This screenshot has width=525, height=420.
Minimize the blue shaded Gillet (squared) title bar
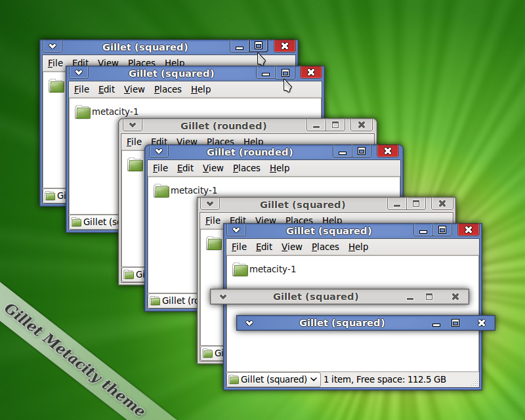pos(436,324)
